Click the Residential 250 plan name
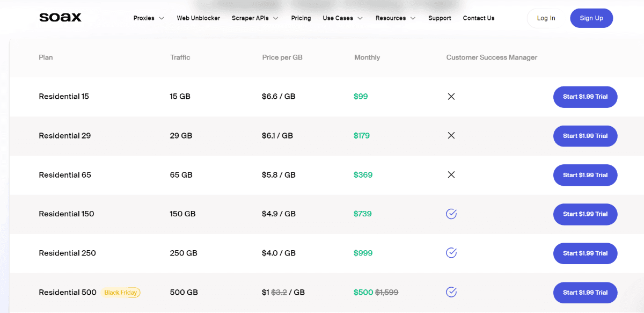The image size is (644, 313). click(67, 253)
